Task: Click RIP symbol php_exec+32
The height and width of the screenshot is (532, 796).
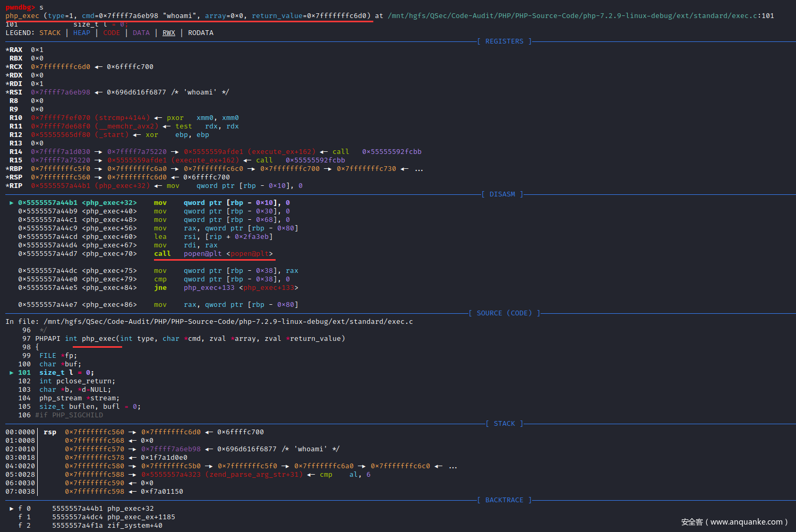Action: (122, 186)
